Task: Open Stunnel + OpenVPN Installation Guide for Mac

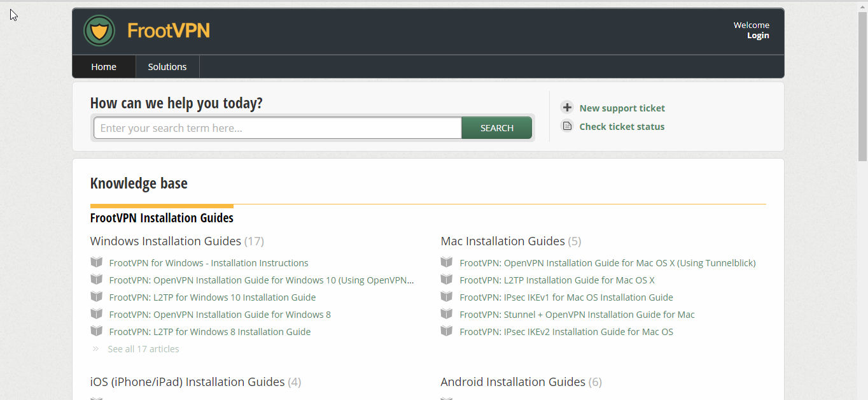Action: pos(577,314)
